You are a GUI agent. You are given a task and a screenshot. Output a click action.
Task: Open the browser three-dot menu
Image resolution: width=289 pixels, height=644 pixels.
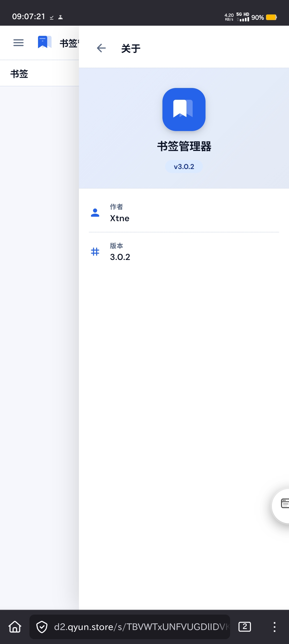(x=274, y=627)
